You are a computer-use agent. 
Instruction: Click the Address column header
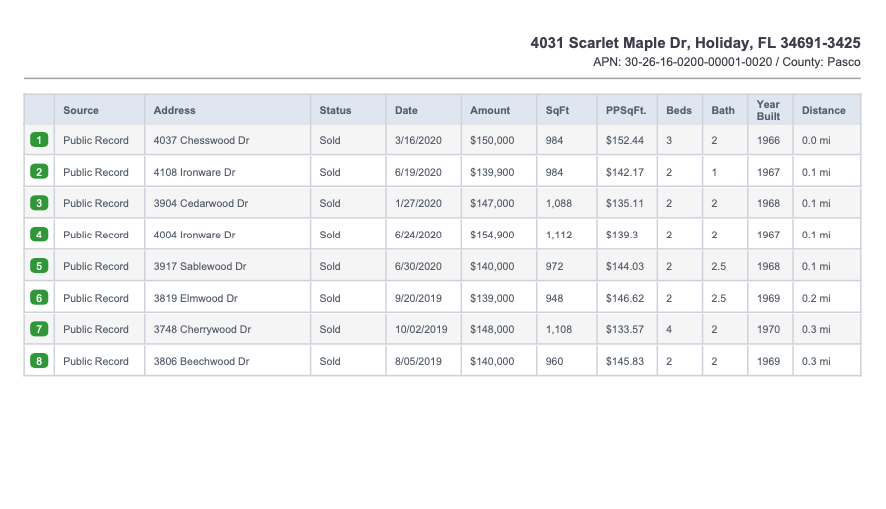point(175,110)
